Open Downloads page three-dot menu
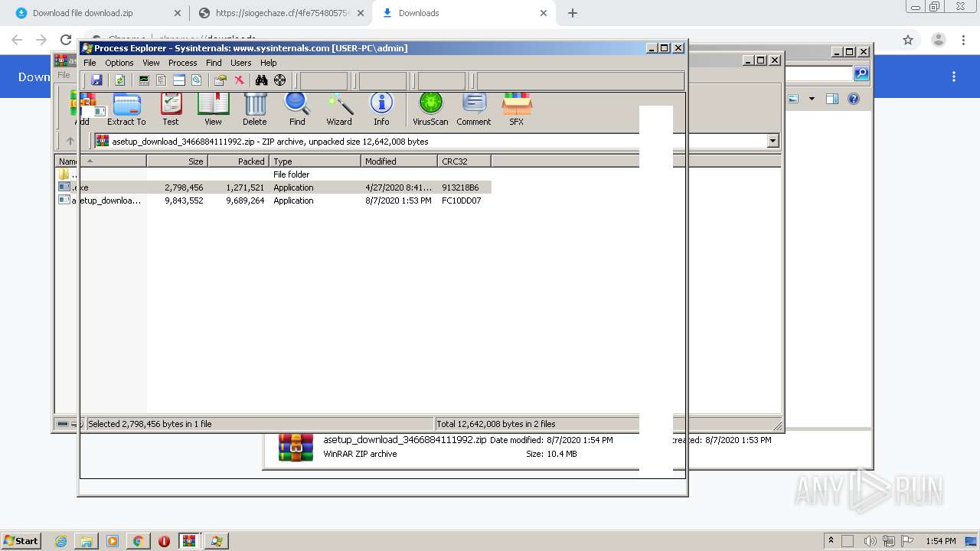The height and width of the screenshot is (551, 980). click(x=954, y=77)
